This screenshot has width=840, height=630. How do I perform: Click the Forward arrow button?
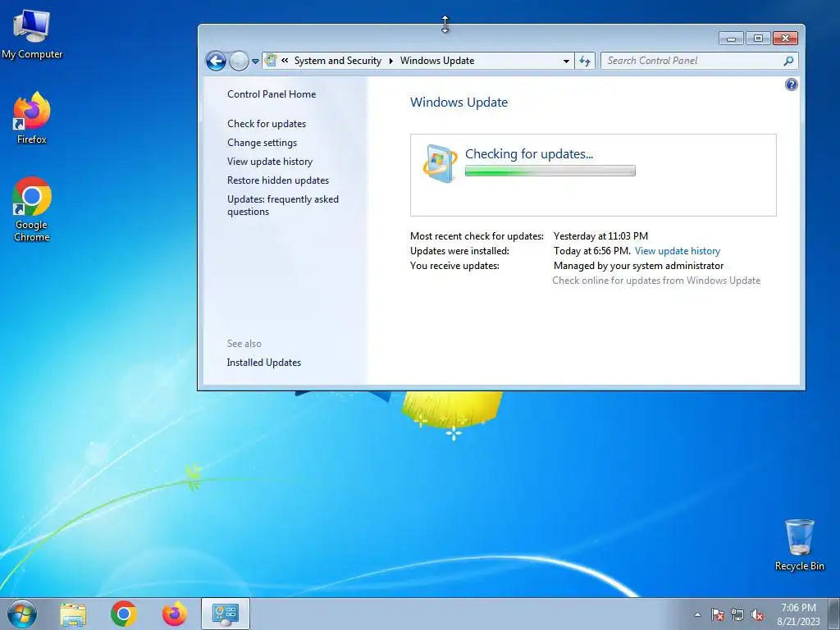(x=239, y=61)
